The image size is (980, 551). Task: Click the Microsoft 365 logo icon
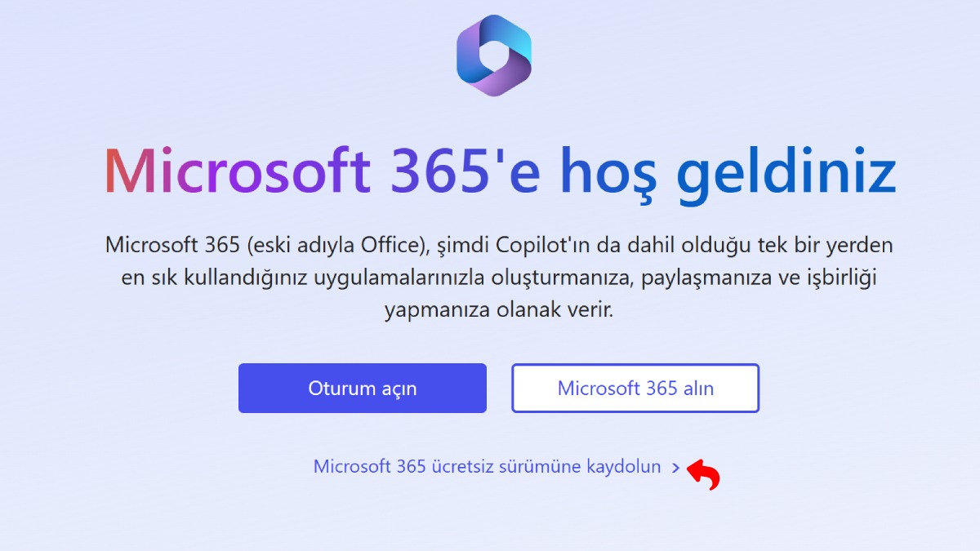[494, 56]
